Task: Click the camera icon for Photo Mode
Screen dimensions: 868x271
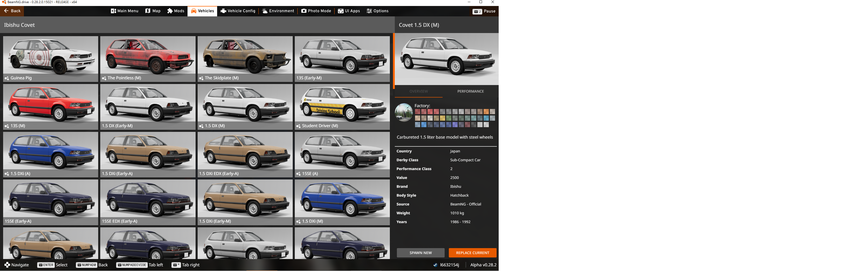Action: [304, 11]
